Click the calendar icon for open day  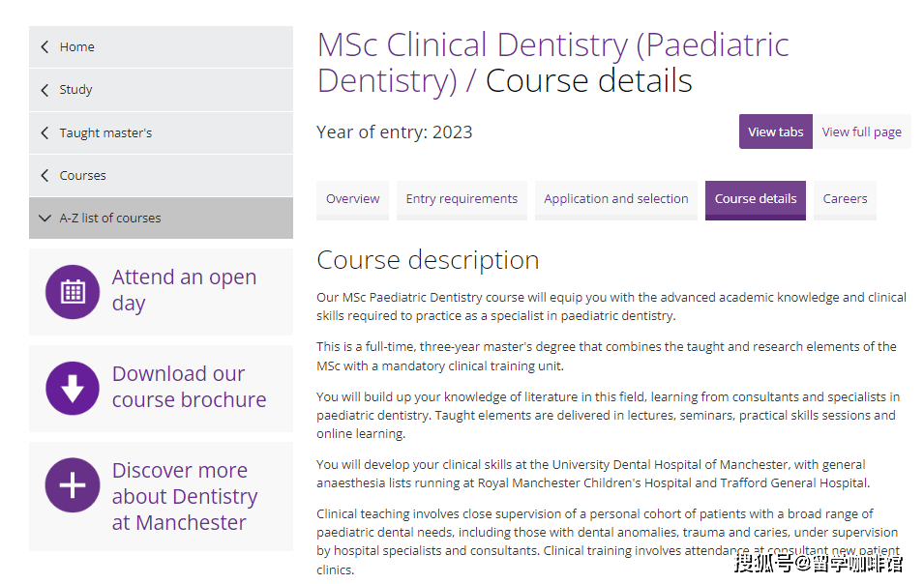73,292
